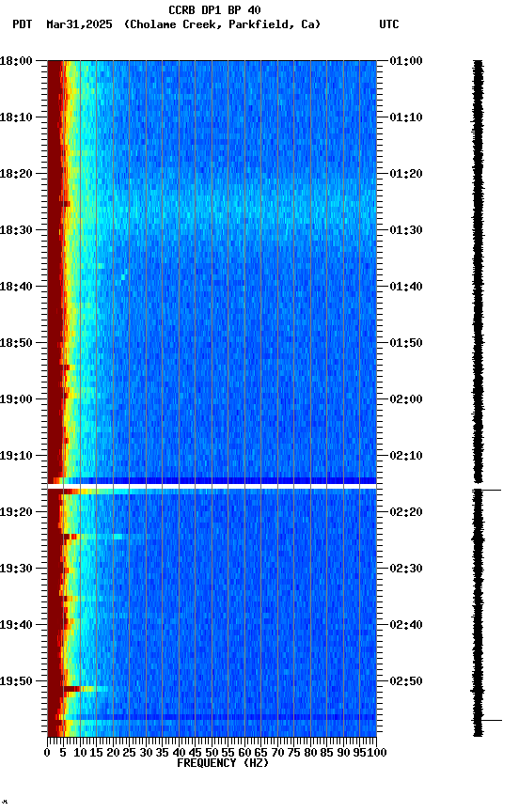Click the frequency axis label "0"
The height and width of the screenshot is (812, 519).
47,753
